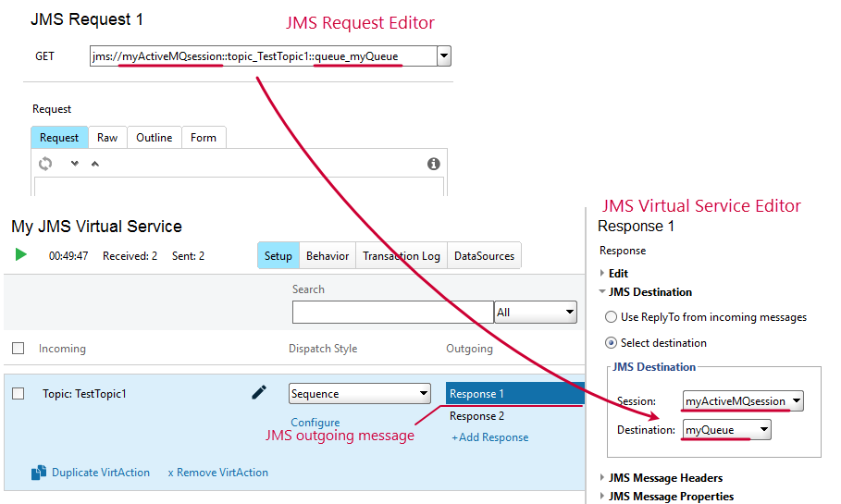Click the Received: 2 counter
This screenshot has height=504, width=841.
click(x=130, y=256)
